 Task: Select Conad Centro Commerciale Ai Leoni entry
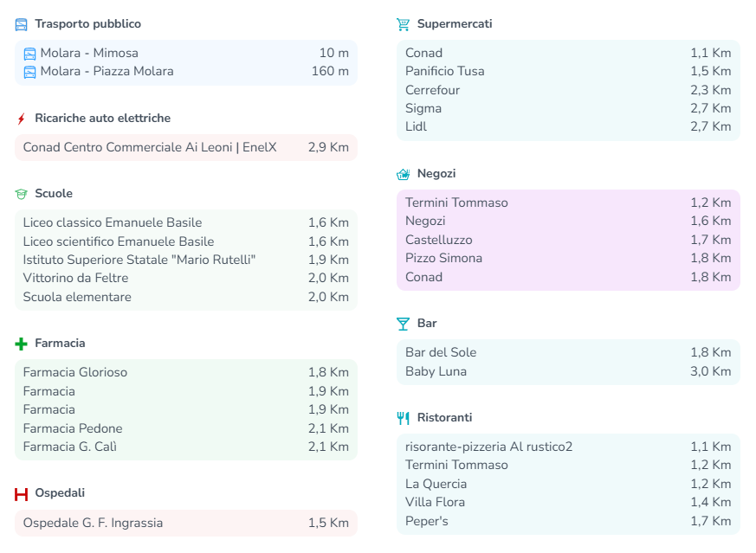coord(150,147)
